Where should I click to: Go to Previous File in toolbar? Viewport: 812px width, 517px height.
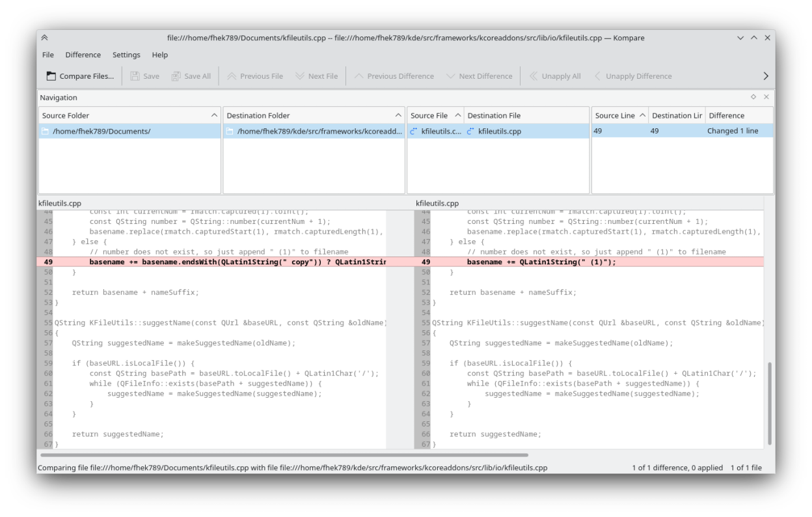coord(254,76)
